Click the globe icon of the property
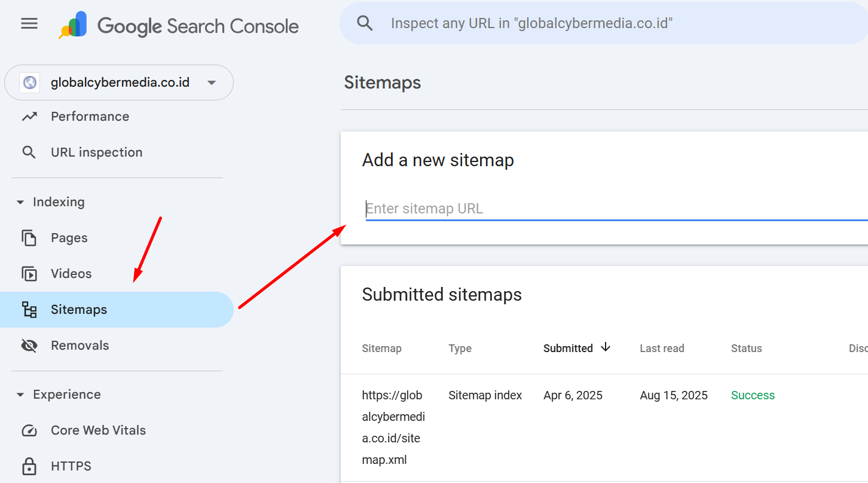Viewport: 868px width, 483px height. (x=29, y=82)
